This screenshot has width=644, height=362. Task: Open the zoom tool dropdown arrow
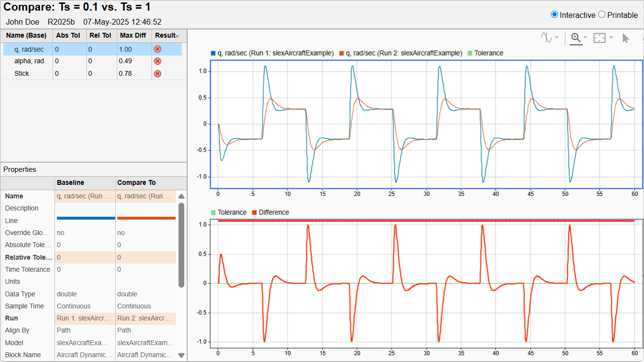(585, 38)
